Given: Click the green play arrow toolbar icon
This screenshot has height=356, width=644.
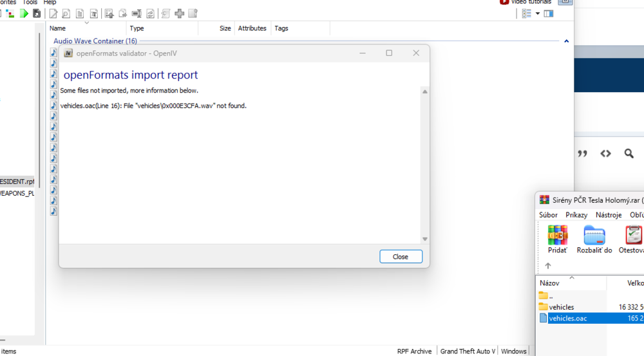Looking at the screenshot, I should pyautogui.click(x=24, y=14).
